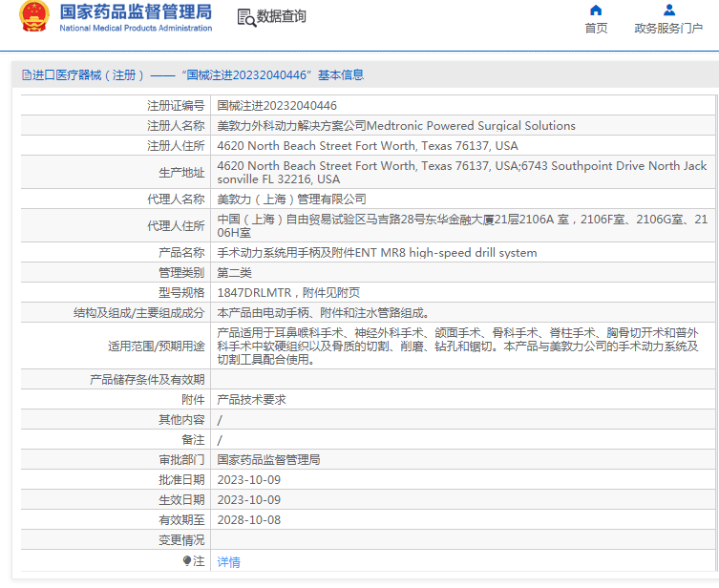The height and width of the screenshot is (588, 719).
Task: Click the 适用范围/预期用途 description text
Action: [x=457, y=346]
